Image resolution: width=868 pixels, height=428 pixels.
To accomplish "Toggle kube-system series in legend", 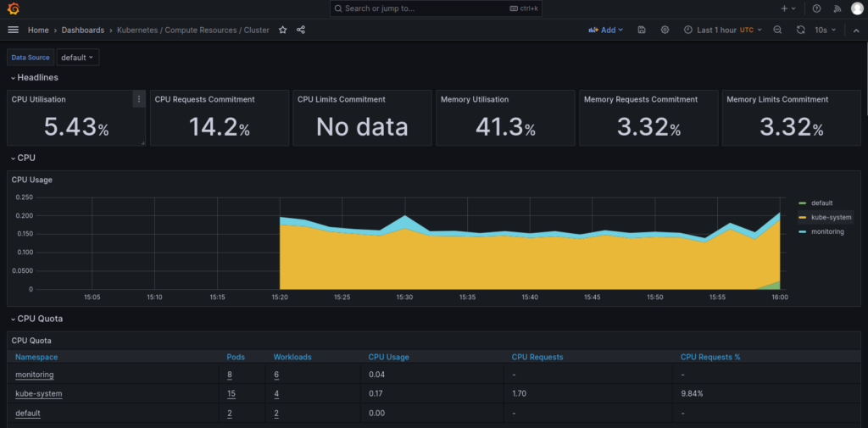I will pyautogui.click(x=830, y=217).
